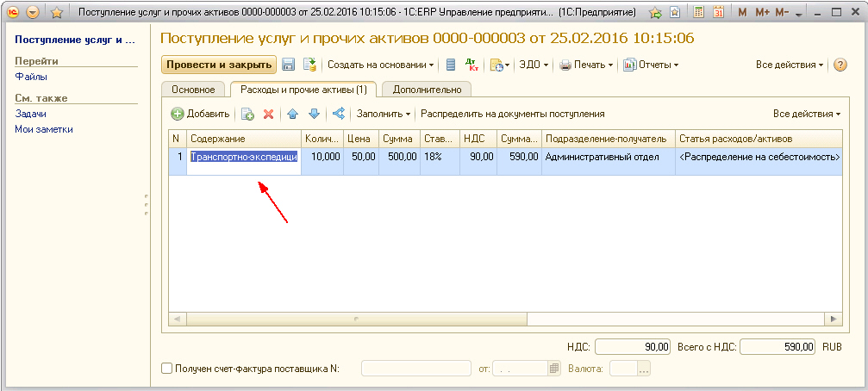
Task: Click the add-to-favorites star with green arrow
Action: 655,12
